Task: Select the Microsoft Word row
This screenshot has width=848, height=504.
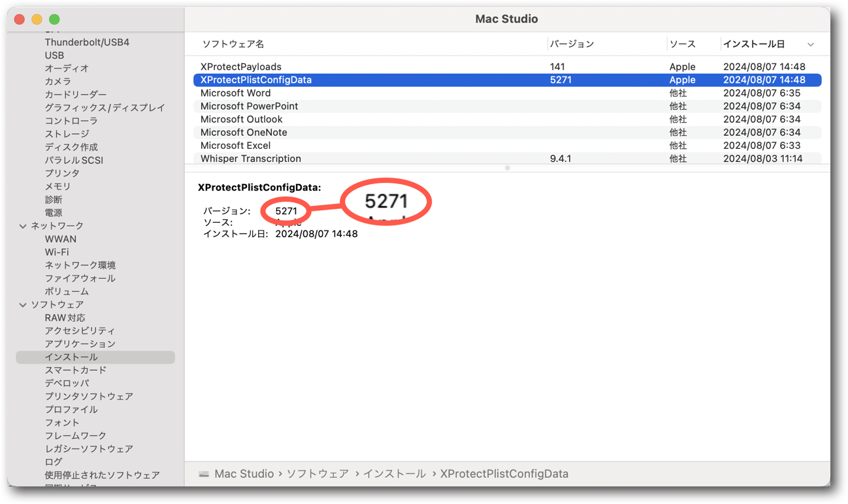Action: pyautogui.click(x=507, y=93)
